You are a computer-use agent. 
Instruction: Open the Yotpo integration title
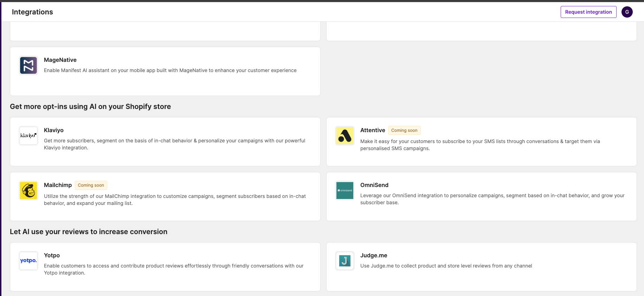[52, 256]
